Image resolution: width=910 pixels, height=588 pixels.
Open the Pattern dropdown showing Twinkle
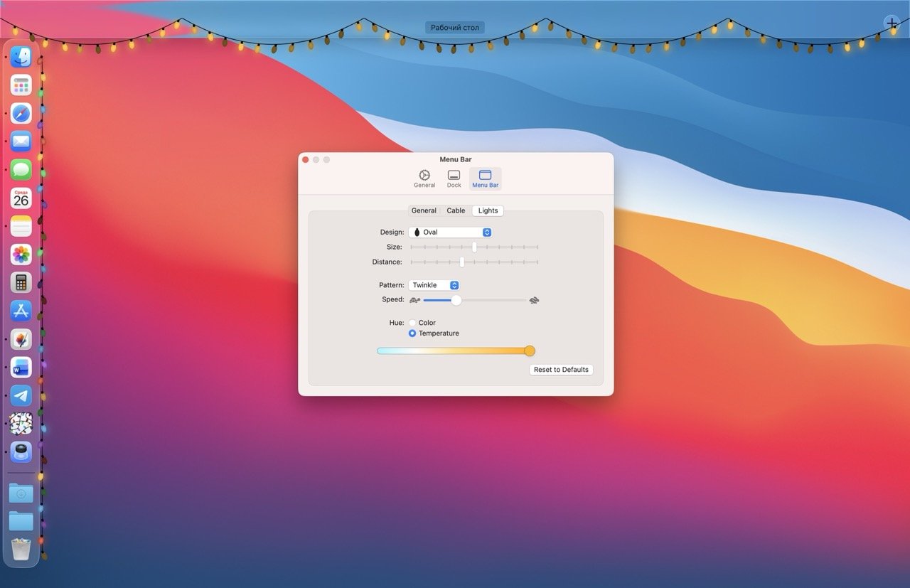(x=434, y=284)
